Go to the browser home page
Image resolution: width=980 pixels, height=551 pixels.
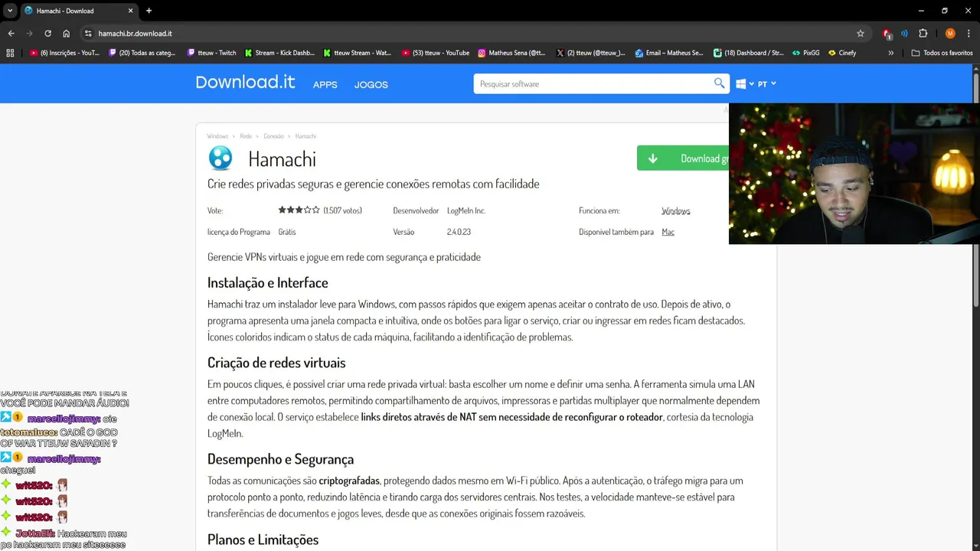pyautogui.click(x=66, y=34)
